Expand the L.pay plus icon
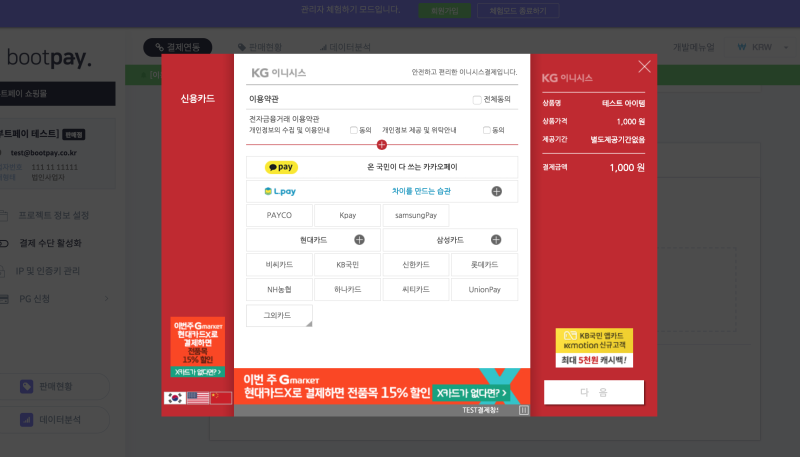 click(496, 191)
